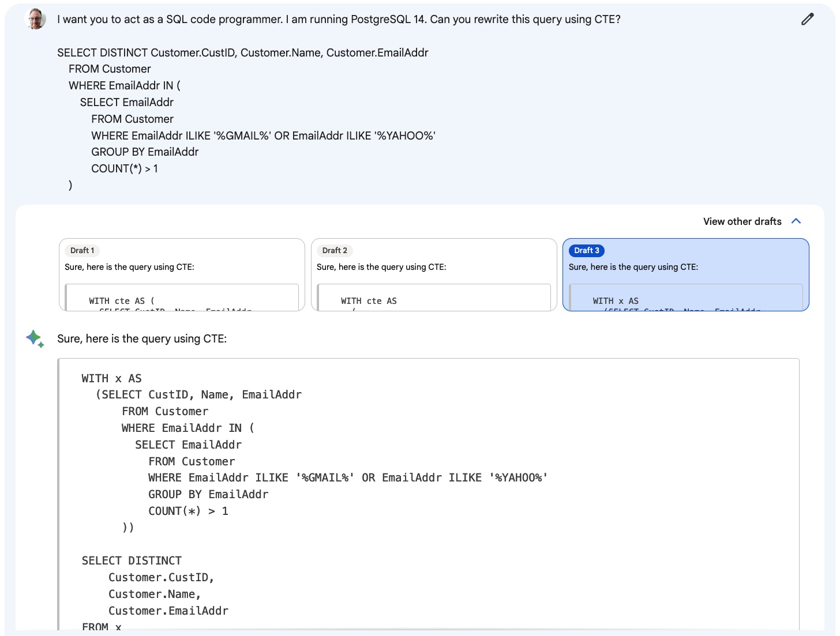Click the '(SELECT CustID, Name, EmailAddr' code line

tap(198, 395)
